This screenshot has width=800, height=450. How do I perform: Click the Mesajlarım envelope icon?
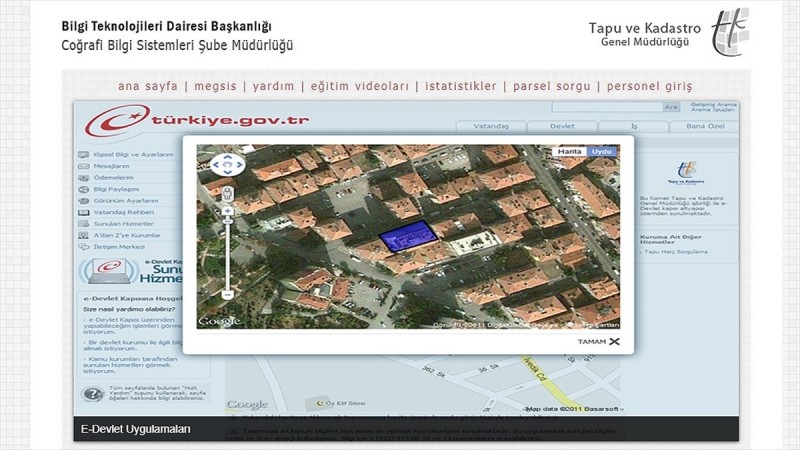(83, 166)
